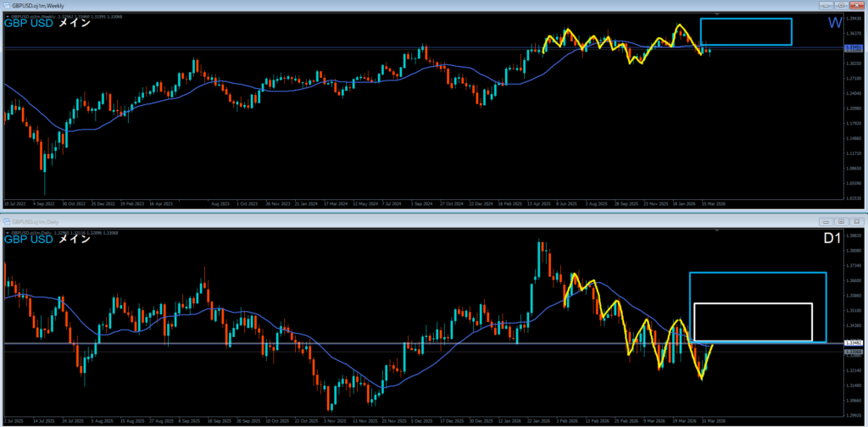Click the 1.33482 price label on Daily axis
The image size is (868, 427).
[x=854, y=343]
